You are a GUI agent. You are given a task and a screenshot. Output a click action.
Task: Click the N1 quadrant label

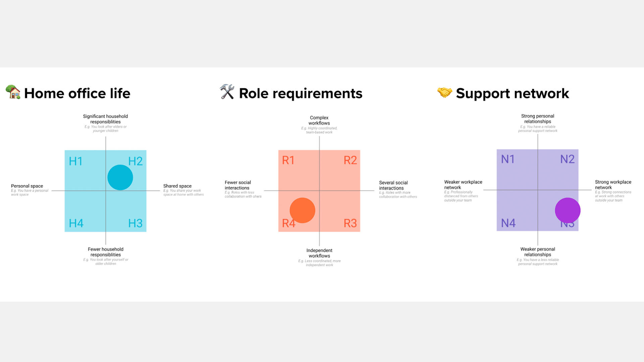coord(508,159)
